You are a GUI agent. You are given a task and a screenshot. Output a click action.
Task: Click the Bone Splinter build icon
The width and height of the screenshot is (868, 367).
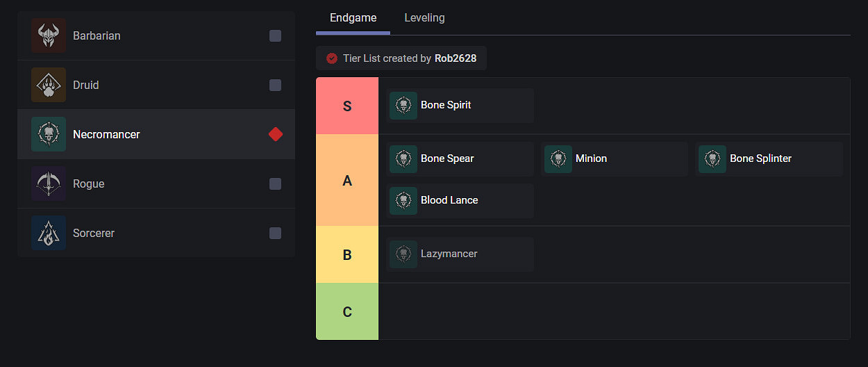(x=712, y=159)
